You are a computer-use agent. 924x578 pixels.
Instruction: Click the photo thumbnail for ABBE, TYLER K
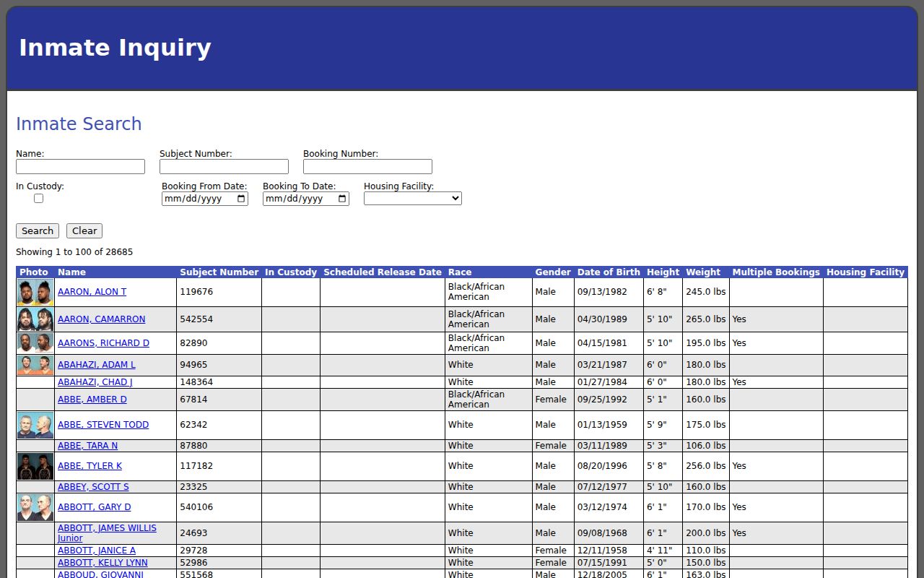[35, 467]
